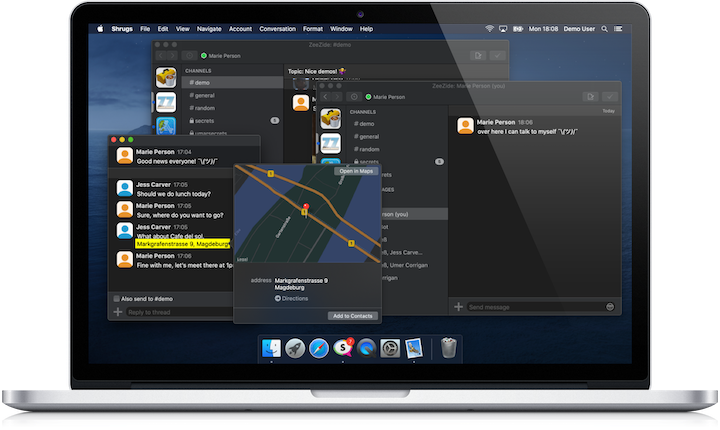720x430 pixels.
Task: Click 'Mon 18:08' clock in menu bar
Action: pos(543,28)
